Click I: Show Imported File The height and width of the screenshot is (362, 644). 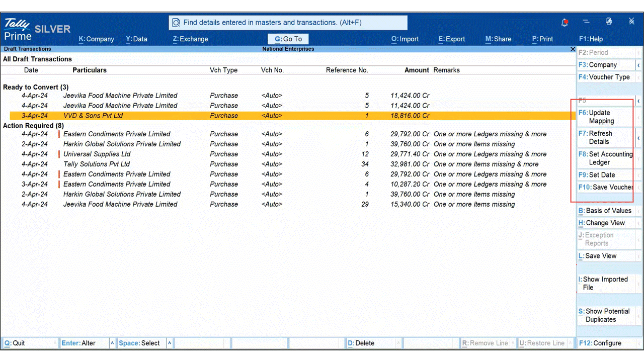tap(606, 283)
